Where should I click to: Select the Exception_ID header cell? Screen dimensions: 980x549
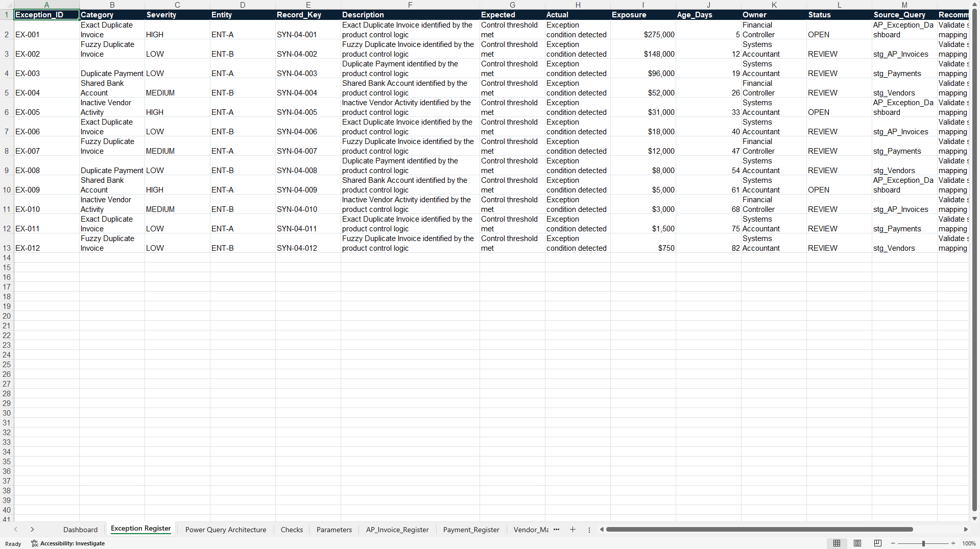coord(46,15)
